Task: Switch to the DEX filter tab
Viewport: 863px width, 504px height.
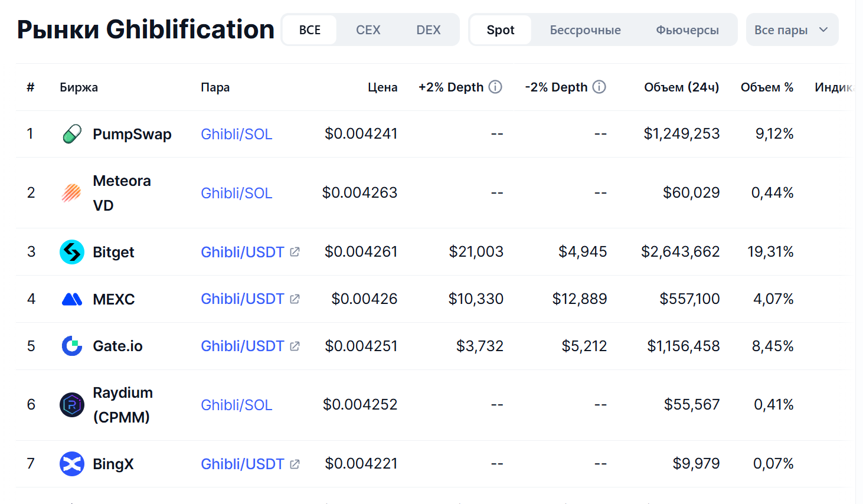Action: pyautogui.click(x=429, y=30)
